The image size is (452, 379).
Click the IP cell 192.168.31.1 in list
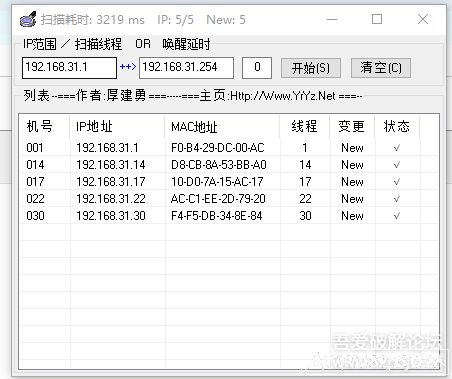107,148
